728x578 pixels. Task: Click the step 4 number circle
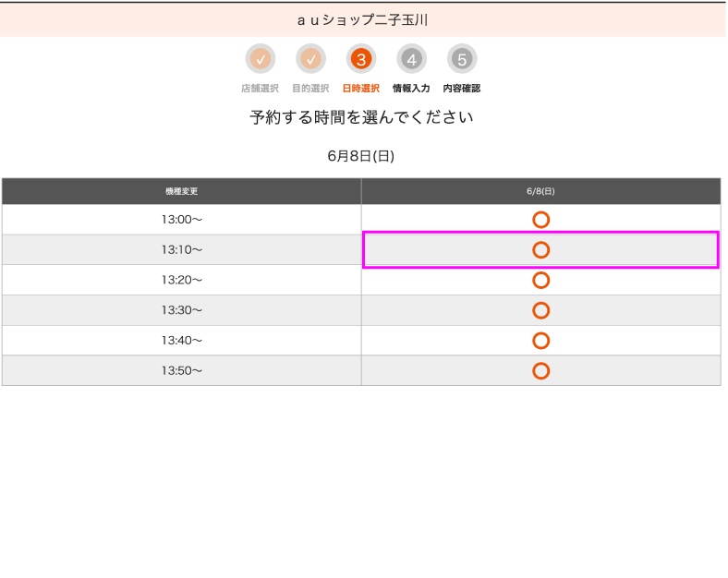(411, 59)
